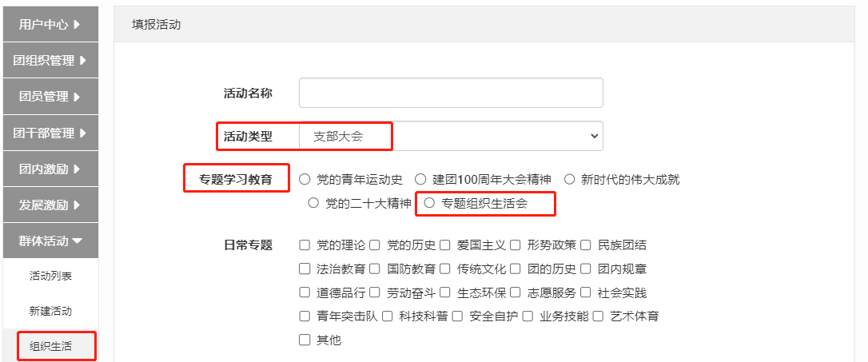Expand the 团组织管理 sidebar menu
The height and width of the screenshot is (362, 868).
(x=50, y=61)
